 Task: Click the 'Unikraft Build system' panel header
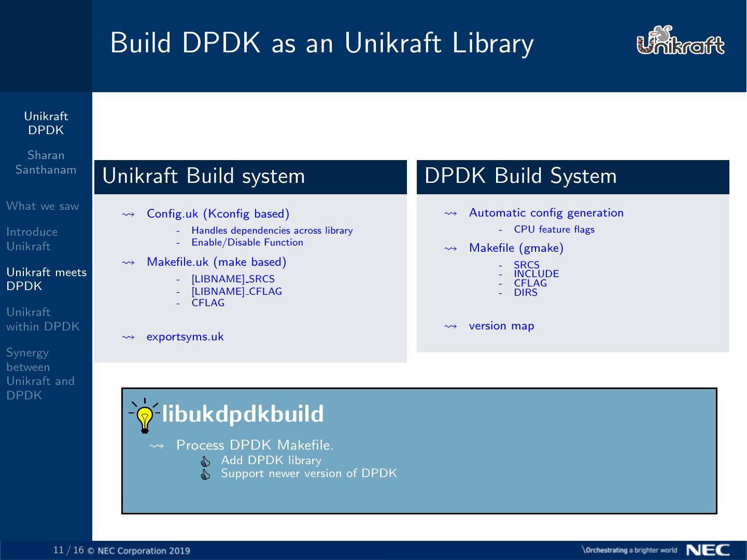click(x=204, y=176)
